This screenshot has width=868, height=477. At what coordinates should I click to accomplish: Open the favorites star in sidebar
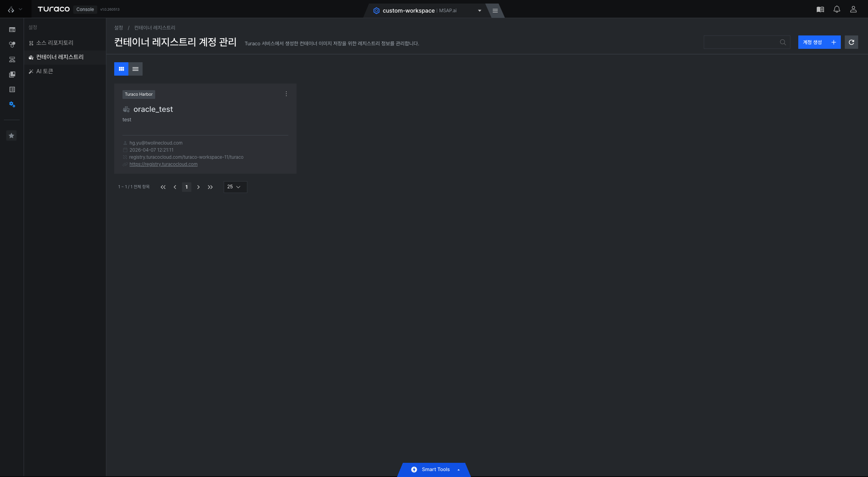tap(11, 135)
